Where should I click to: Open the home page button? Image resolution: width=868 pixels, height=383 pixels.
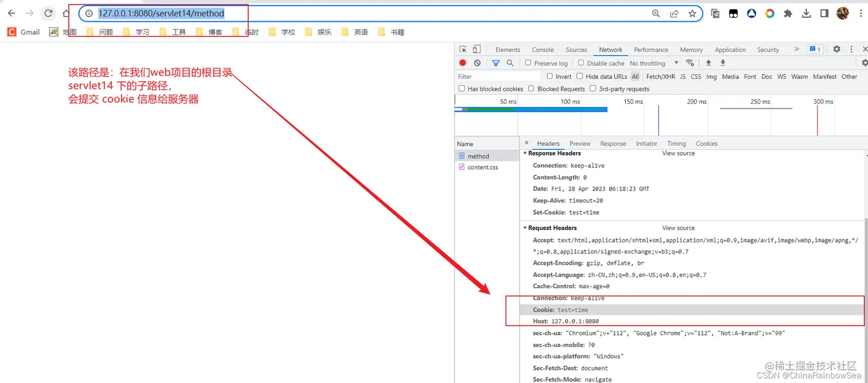(66, 13)
